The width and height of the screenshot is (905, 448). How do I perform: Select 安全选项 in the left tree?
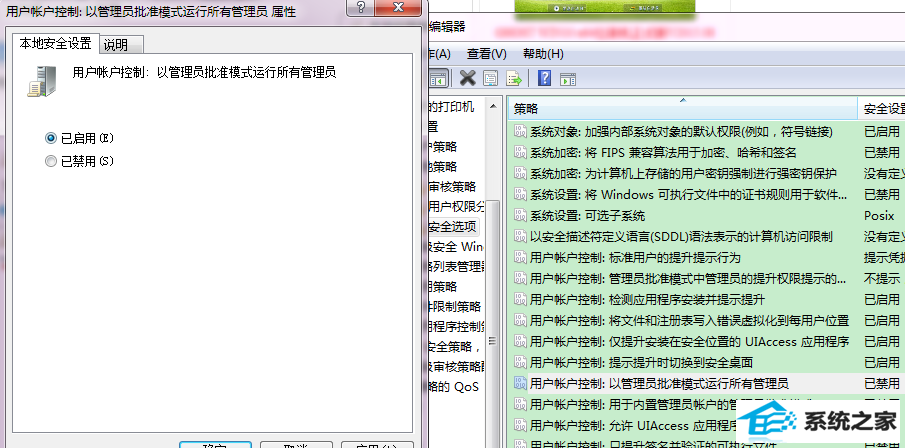coord(455,226)
